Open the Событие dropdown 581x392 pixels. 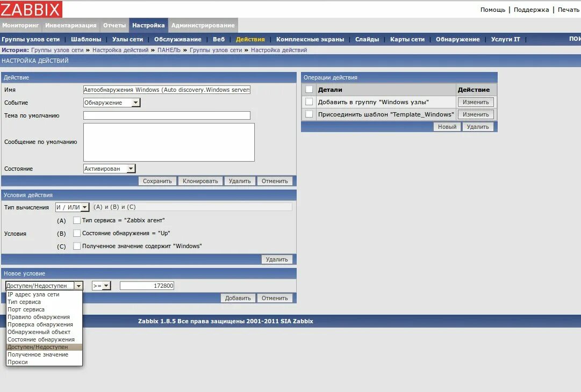tap(112, 103)
